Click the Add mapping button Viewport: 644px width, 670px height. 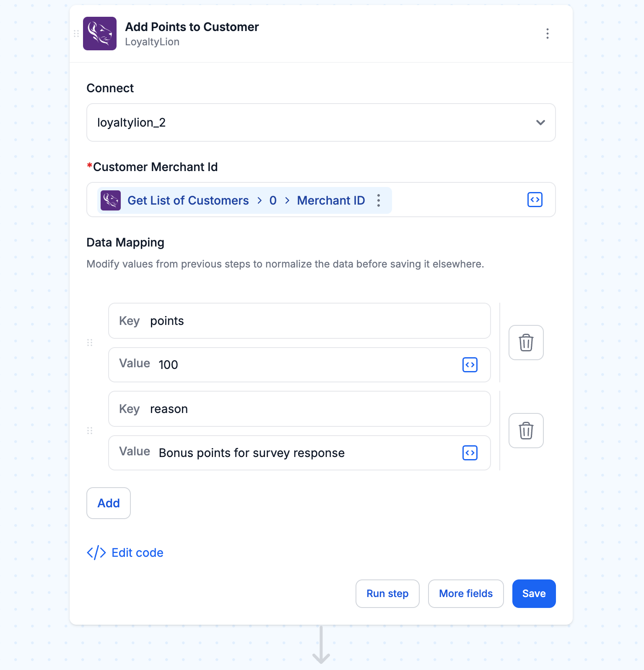109,503
